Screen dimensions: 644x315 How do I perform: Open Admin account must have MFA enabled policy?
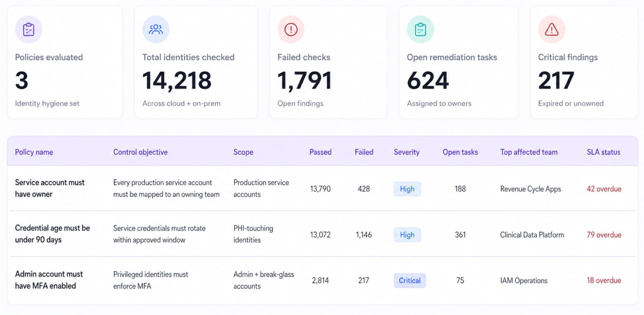pos(49,280)
